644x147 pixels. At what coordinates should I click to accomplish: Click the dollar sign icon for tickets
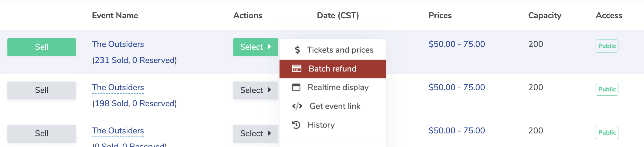pyautogui.click(x=297, y=50)
